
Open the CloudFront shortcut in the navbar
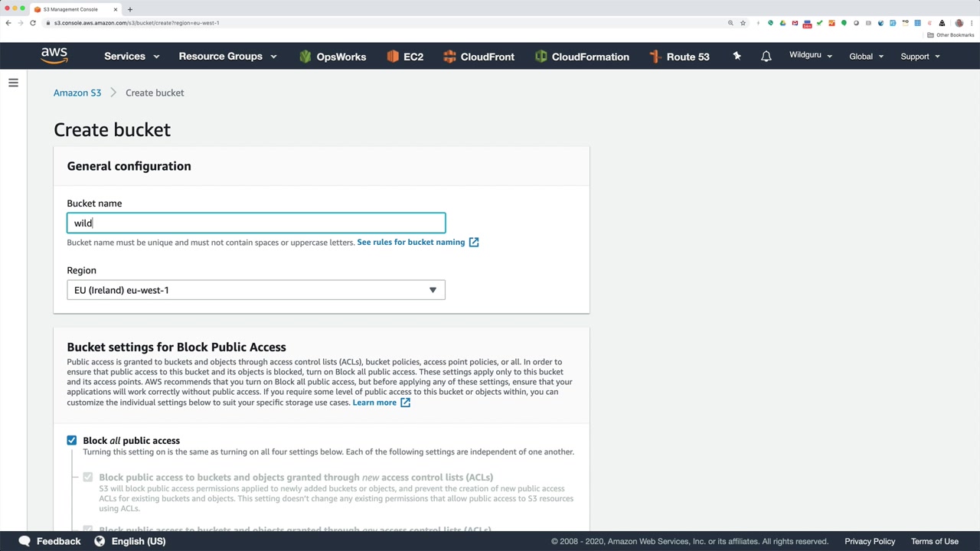coord(479,57)
